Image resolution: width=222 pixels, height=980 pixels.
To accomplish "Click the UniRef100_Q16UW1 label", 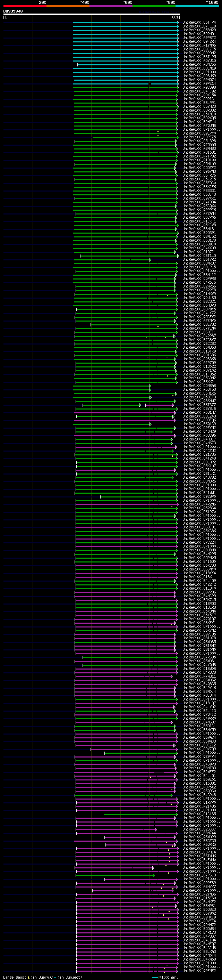I will (199, 783).
